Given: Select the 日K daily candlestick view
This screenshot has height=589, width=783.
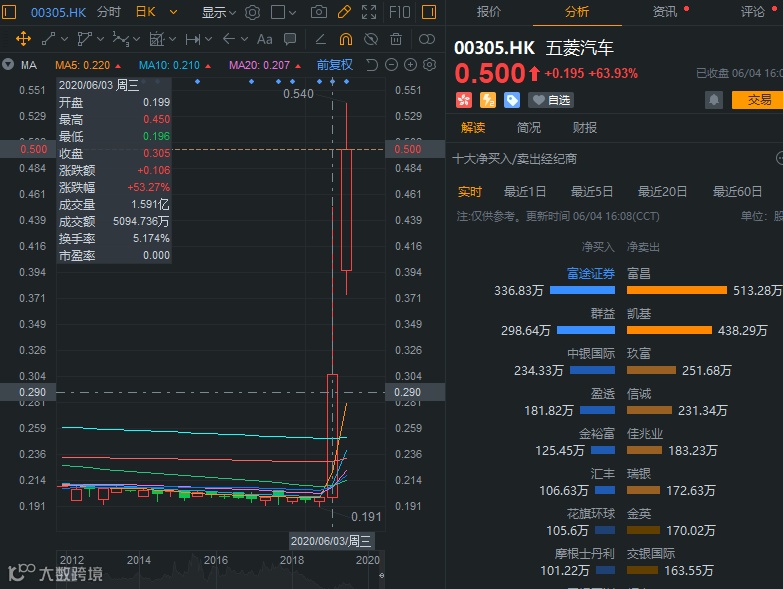Looking at the screenshot, I should (x=146, y=12).
